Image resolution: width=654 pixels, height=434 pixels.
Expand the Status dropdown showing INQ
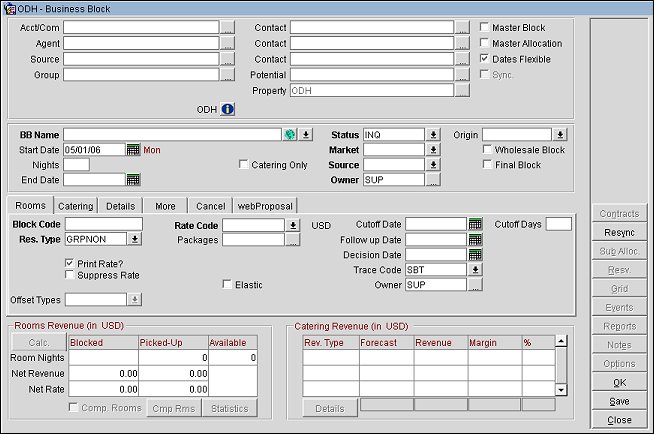click(433, 134)
